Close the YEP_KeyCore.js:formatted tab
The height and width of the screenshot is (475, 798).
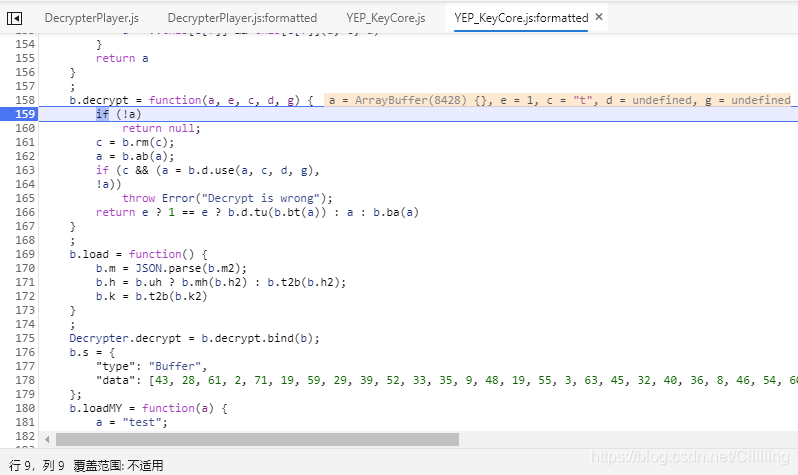[x=599, y=17]
